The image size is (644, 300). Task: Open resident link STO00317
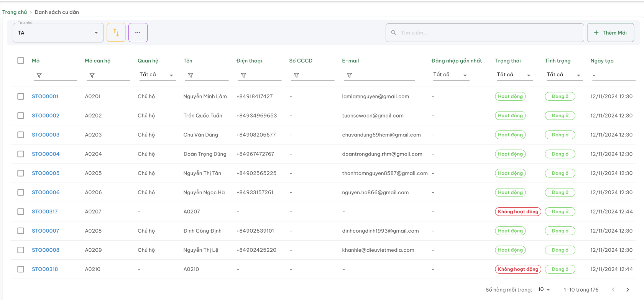pyautogui.click(x=45, y=211)
